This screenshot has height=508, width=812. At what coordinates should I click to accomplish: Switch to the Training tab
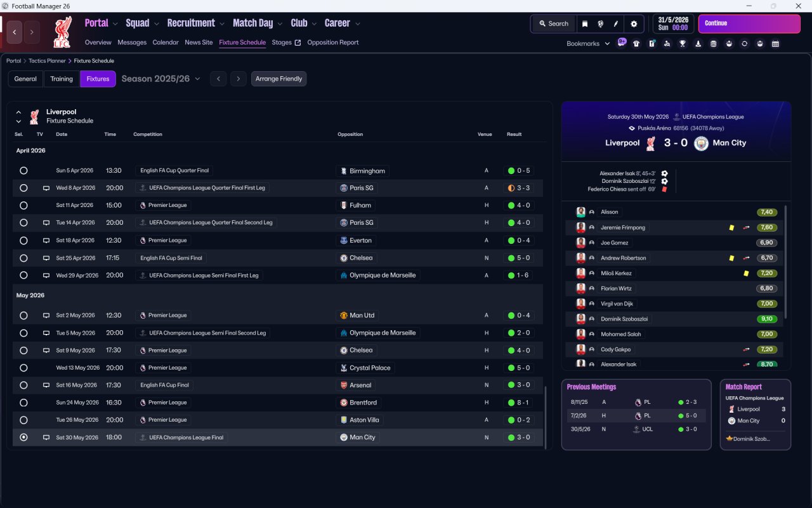62,79
